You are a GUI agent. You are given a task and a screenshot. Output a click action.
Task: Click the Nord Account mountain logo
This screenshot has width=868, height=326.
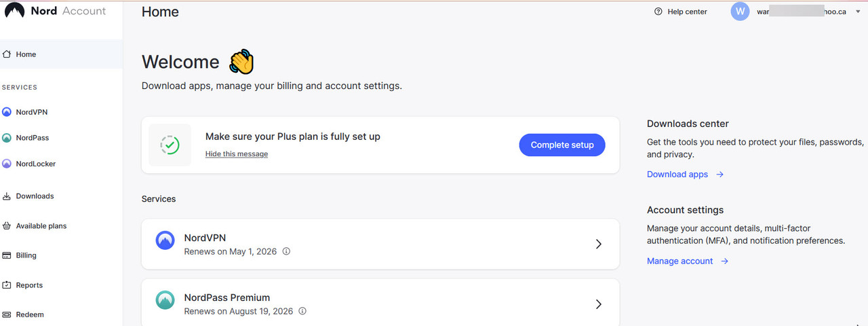tap(14, 11)
